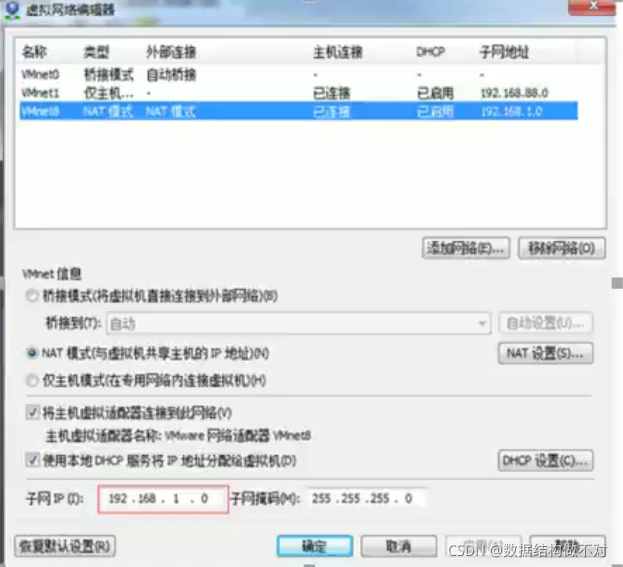Click the 取消 button
This screenshot has height=567, width=623.
click(x=399, y=546)
